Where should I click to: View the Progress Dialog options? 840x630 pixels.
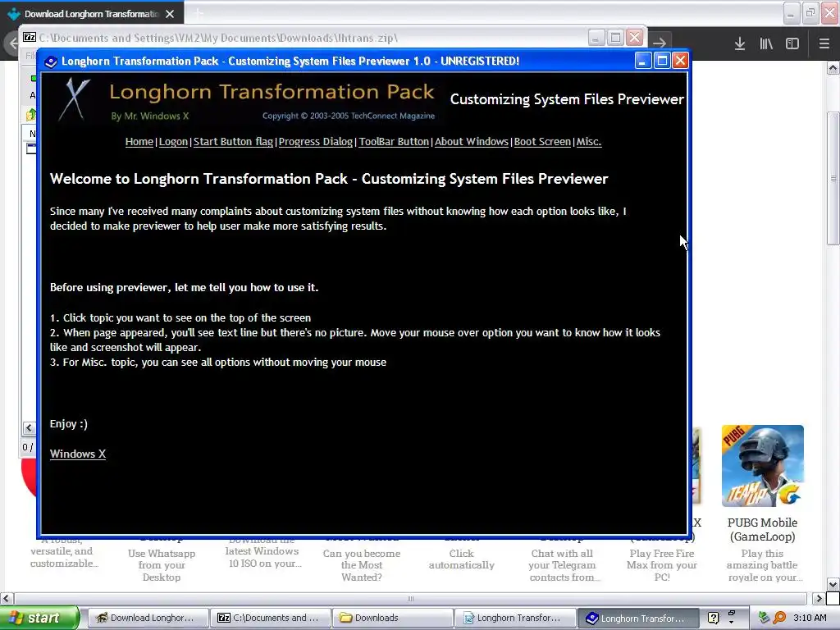point(316,142)
